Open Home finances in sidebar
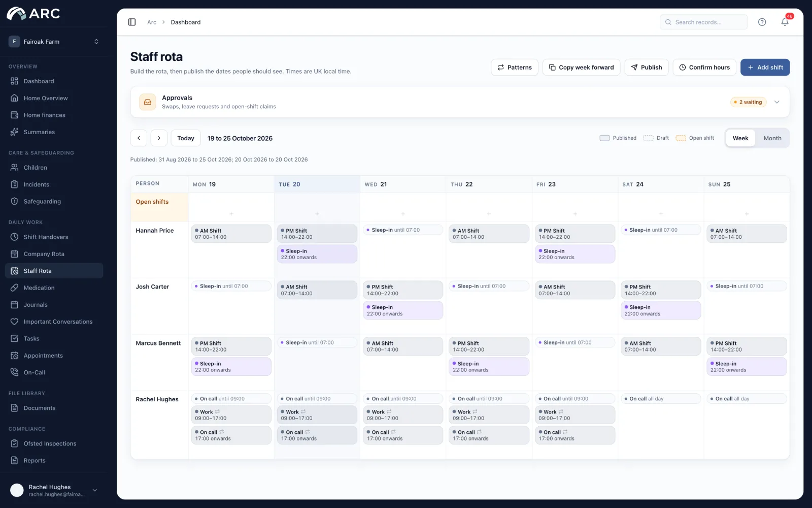This screenshot has width=812, height=508. 54,115
